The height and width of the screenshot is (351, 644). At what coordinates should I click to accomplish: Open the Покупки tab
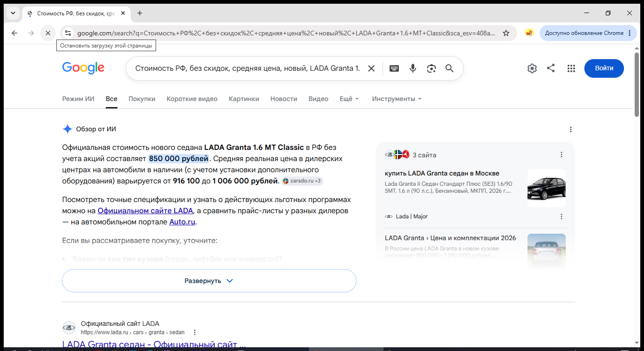coord(142,99)
